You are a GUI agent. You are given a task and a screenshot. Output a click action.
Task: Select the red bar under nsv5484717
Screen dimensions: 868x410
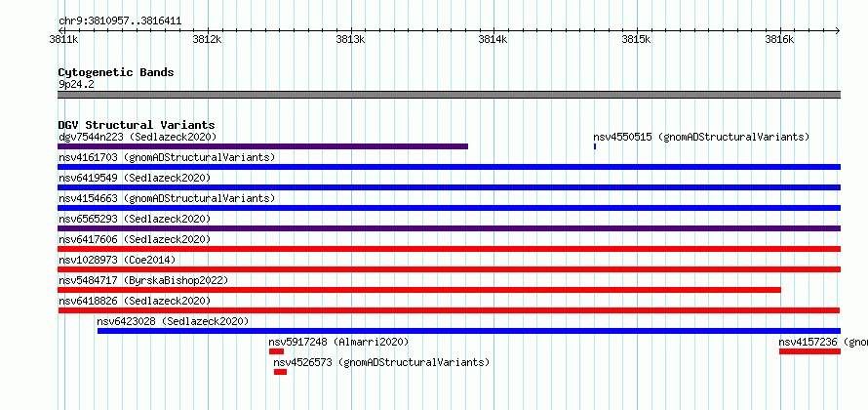[x=419, y=290]
